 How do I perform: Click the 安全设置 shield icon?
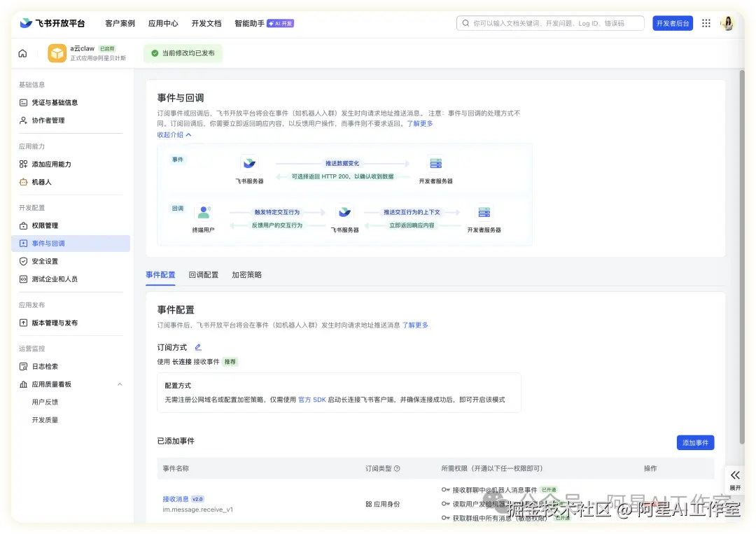pos(24,261)
